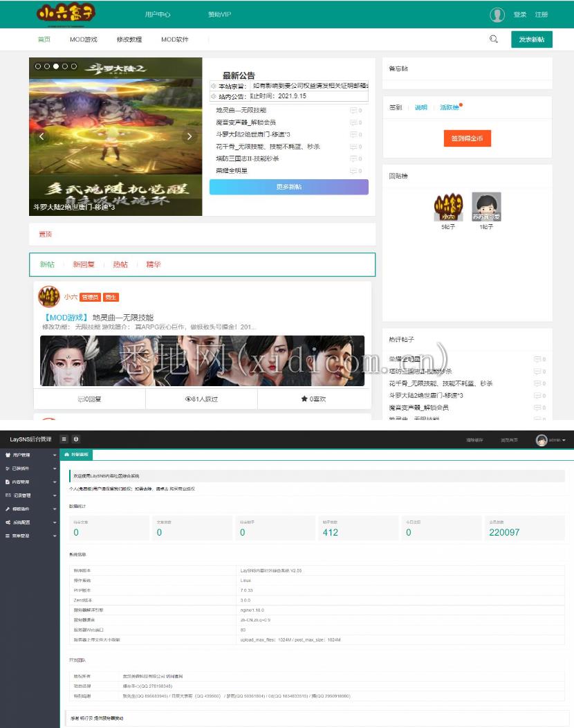The image size is (574, 728).
Task: Open 斗罗大陆2绝世唐门-移速*3 in announcements list
Action: pyautogui.click(x=253, y=134)
